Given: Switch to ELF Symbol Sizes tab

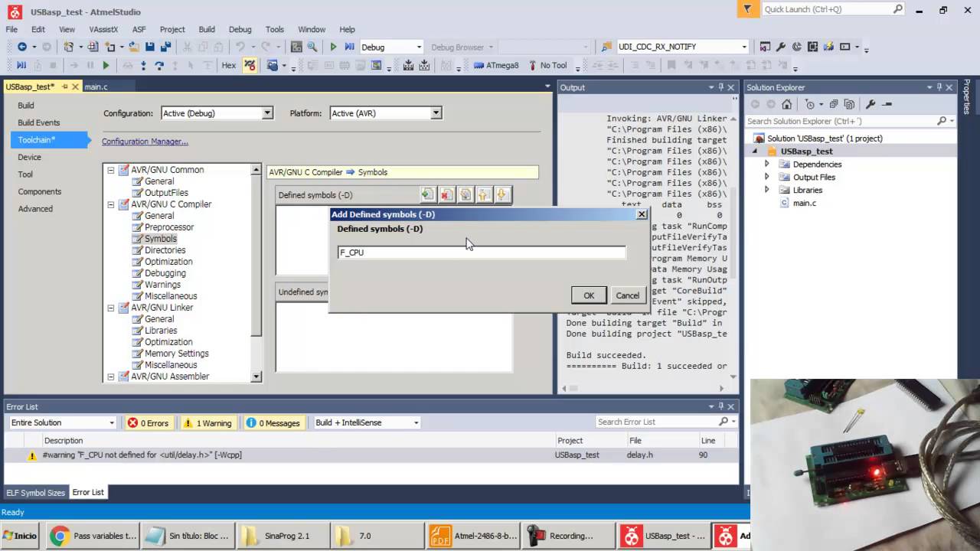Looking at the screenshot, I should 35,492.
